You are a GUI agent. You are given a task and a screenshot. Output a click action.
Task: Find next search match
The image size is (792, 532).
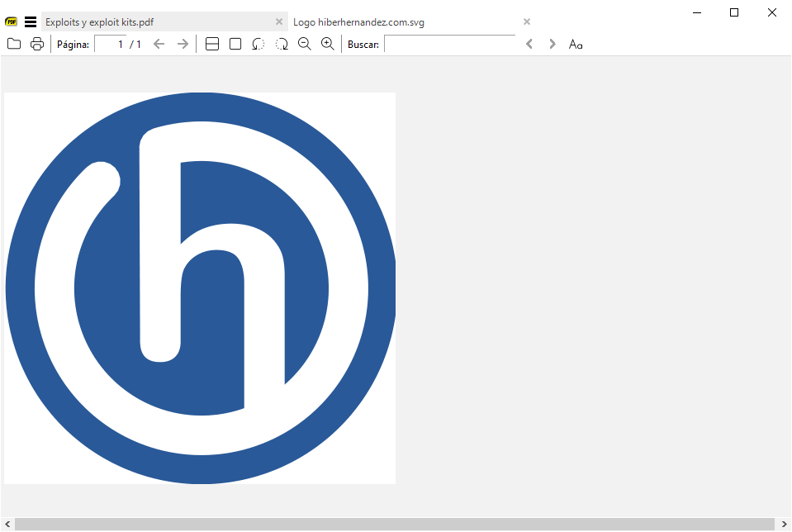[x=552, y=44]
